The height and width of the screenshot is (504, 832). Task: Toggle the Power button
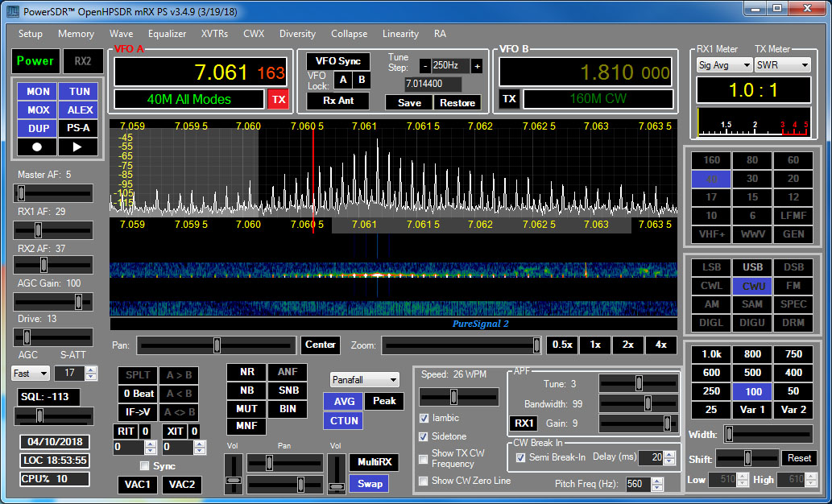pos(35,61)
